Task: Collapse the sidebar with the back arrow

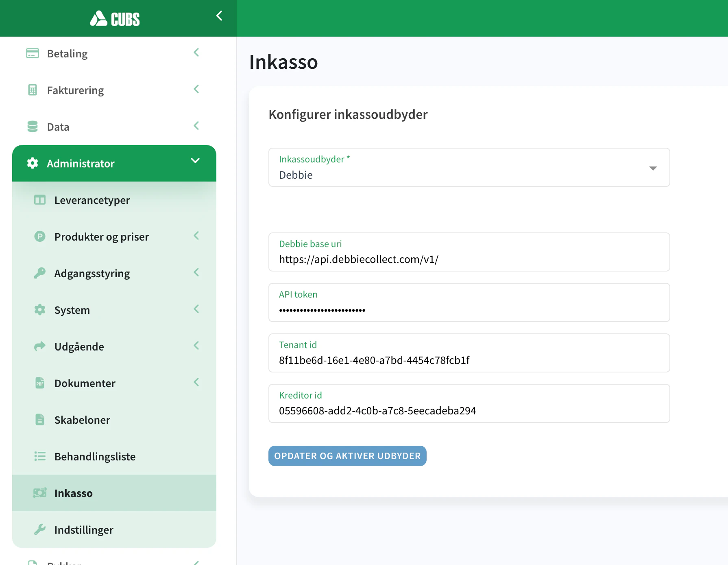Action: point(219,16)
